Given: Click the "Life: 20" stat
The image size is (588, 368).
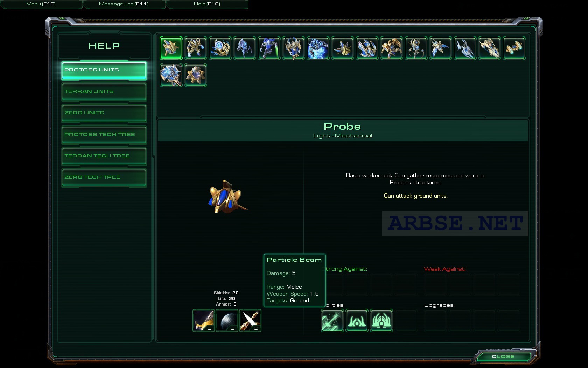Looking at the screenshot, I should (226, 298).
